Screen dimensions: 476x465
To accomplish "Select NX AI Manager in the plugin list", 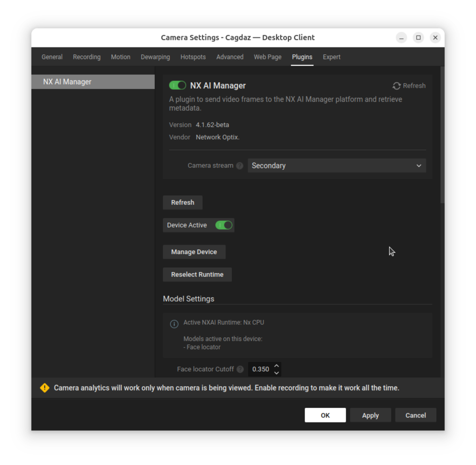I will [93, 82].
